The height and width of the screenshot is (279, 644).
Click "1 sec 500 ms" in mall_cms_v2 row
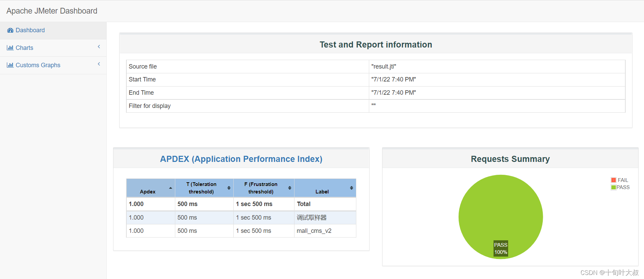[253, 231]
